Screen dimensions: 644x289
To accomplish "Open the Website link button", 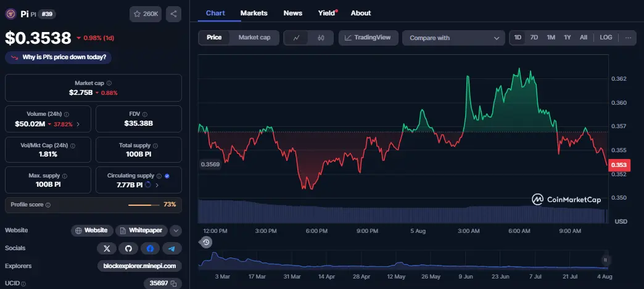I will pyautogui.click(x=92, y=230).
